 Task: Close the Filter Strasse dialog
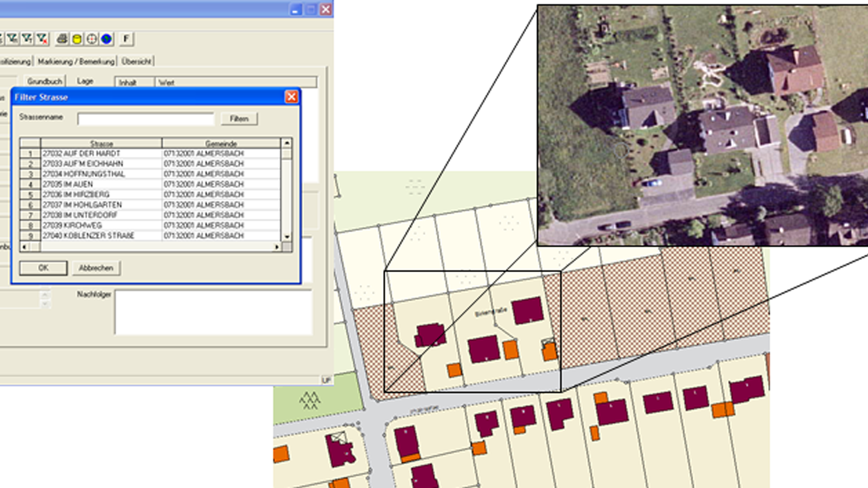(291, 97)
